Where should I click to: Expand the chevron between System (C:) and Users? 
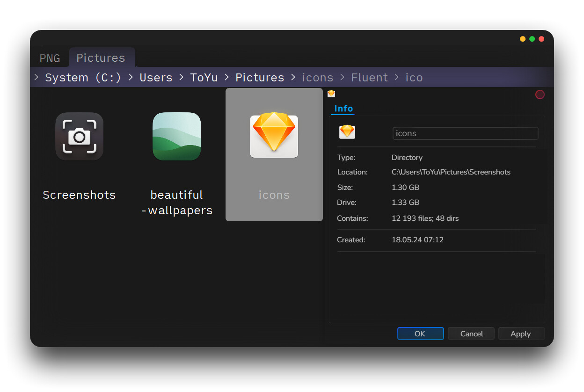pyautogui.click(x=131, y=77)
